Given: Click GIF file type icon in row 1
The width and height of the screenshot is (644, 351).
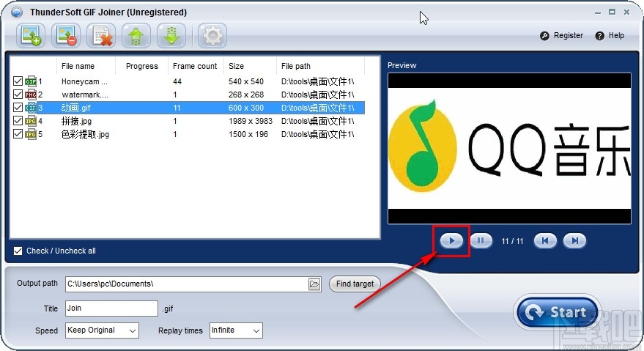Looking at the screenshot, I should click(31, 81).
